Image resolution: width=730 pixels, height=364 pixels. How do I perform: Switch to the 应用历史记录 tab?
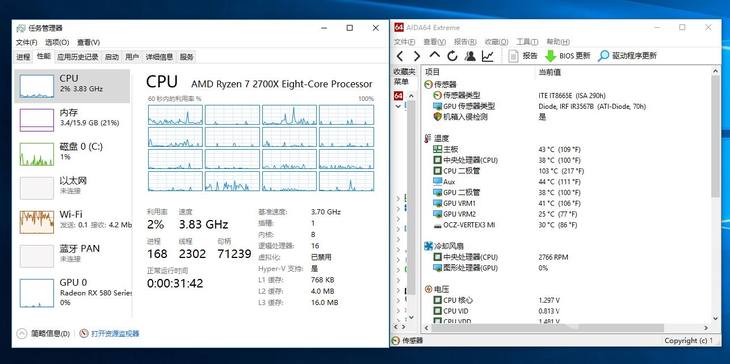pyautogui.click(x=78, y=57)
